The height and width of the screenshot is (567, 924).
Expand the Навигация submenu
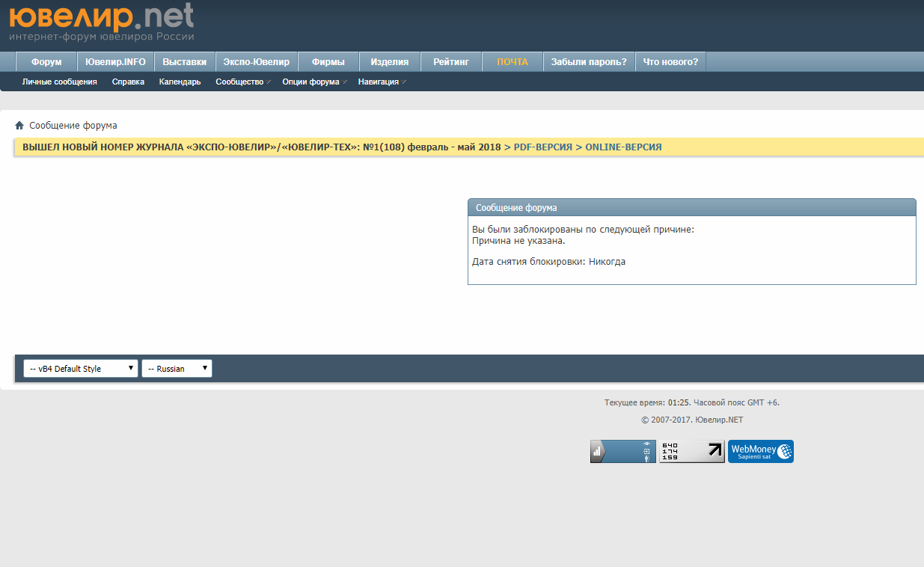pyautogui.click(x=382, y=82)
